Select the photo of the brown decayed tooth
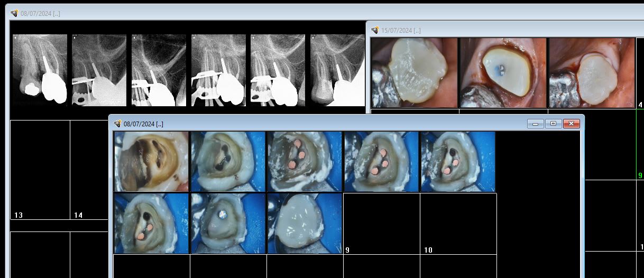The width and height of the screenshot is (644, 278). click(151, 162)
